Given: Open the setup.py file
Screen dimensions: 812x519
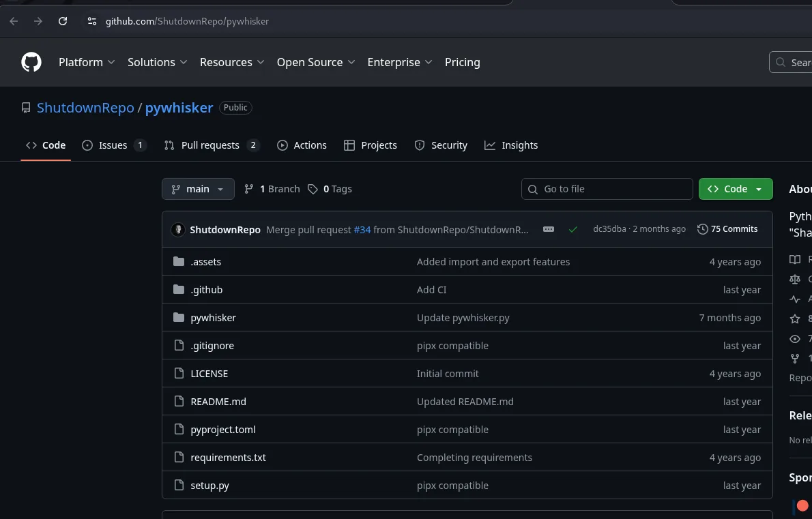Looking at the screenshot, I should (209, 486).
